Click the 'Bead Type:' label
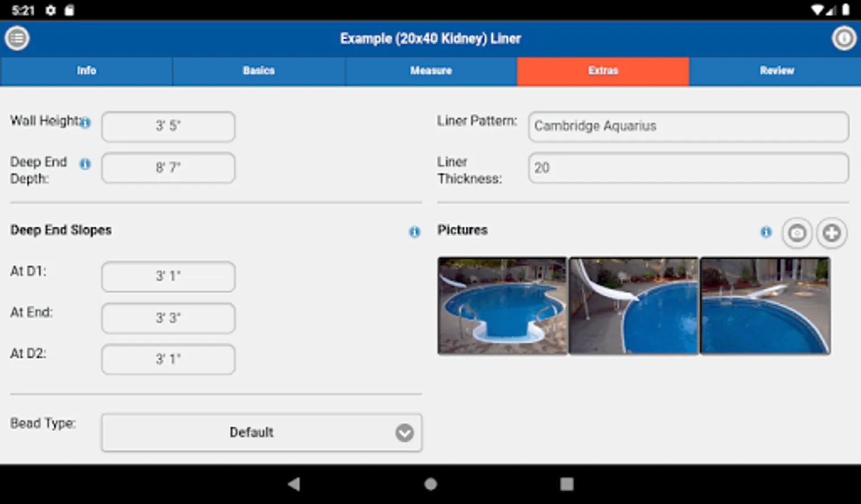861x504 pixels. [x=43, y=423]
